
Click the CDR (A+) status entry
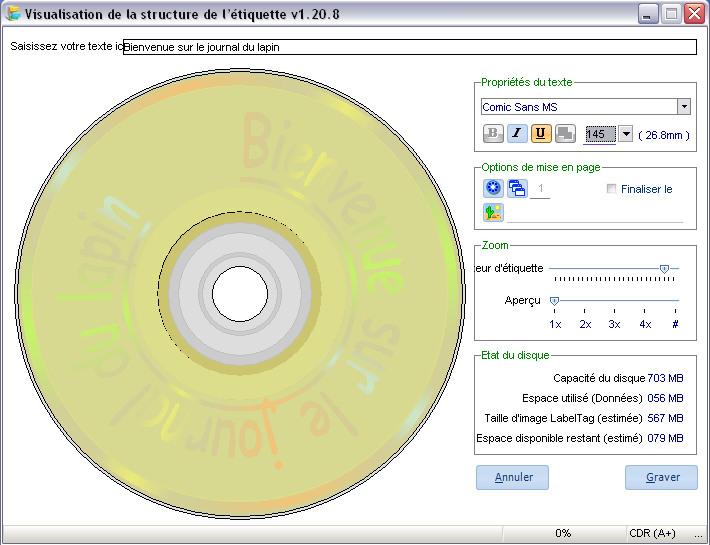coord(652,533)
